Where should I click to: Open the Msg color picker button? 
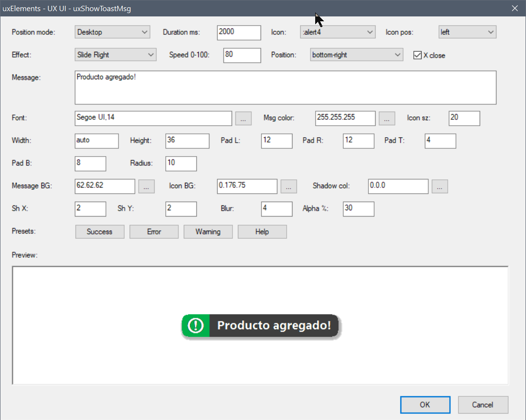pos(387,119)
